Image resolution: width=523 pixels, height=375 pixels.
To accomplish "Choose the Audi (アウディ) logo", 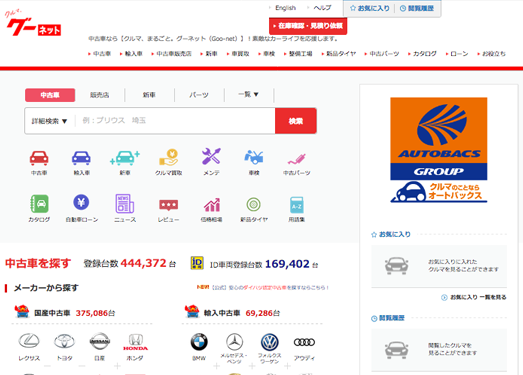I will (304, 342).
